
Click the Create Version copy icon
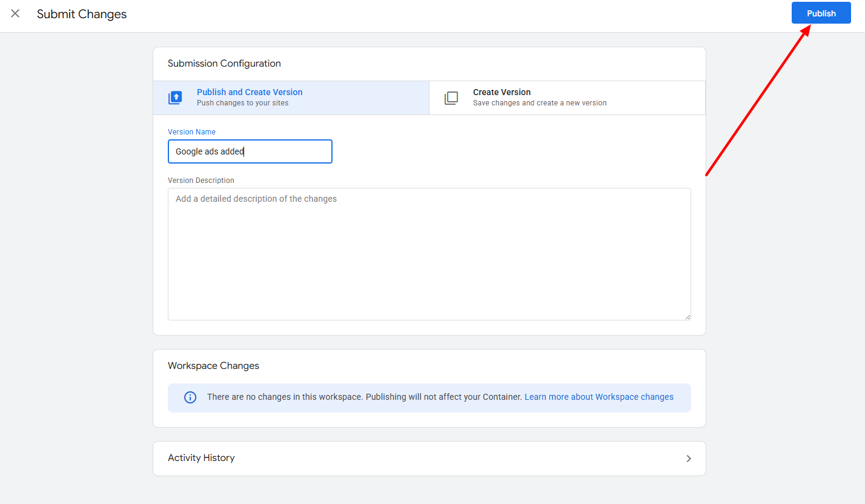(x=451, y=98)
